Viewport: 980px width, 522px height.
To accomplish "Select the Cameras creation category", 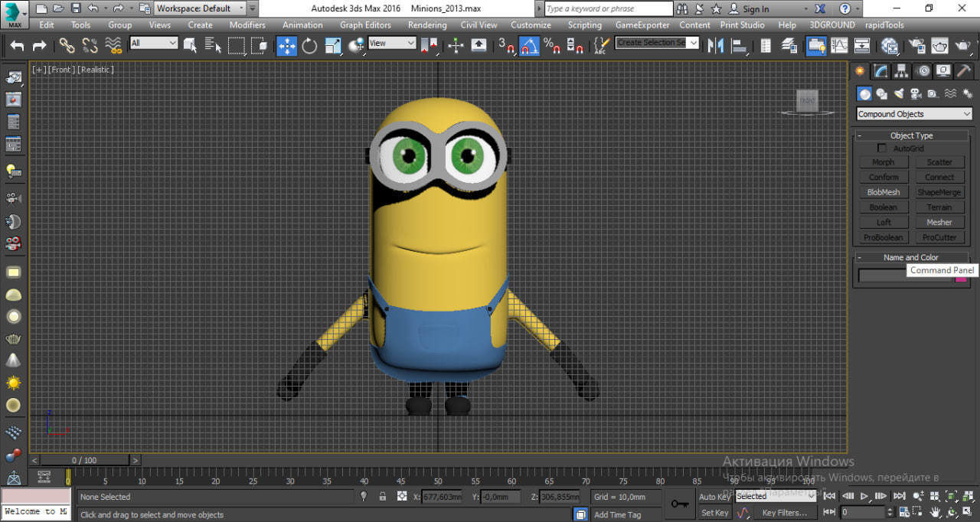I will coord(916,94).
